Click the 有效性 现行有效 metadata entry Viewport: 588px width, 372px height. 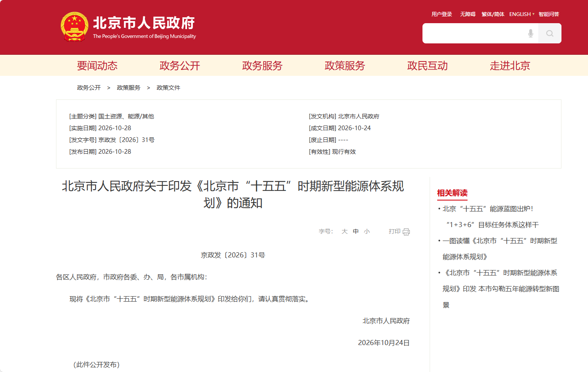pos(332,152)
